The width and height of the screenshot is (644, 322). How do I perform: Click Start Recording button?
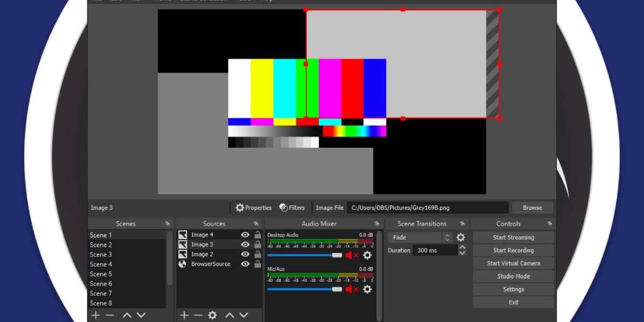coord(514,250)
